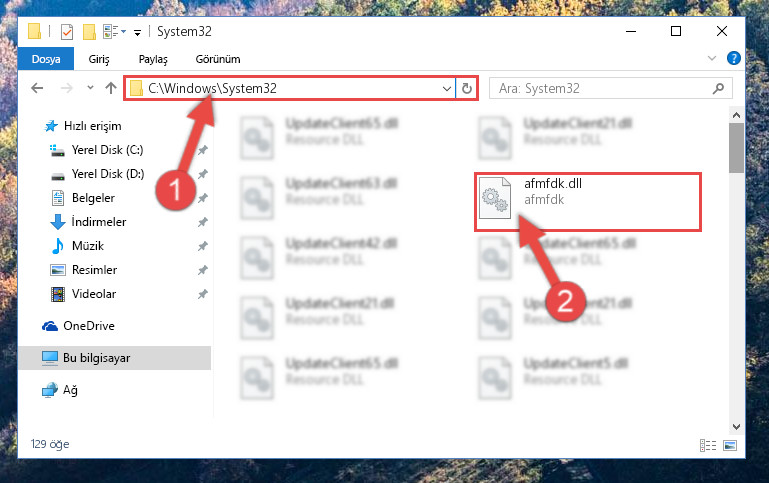
Task: Select the afmfdk.dll file
Action: click(x=588, y=202)
